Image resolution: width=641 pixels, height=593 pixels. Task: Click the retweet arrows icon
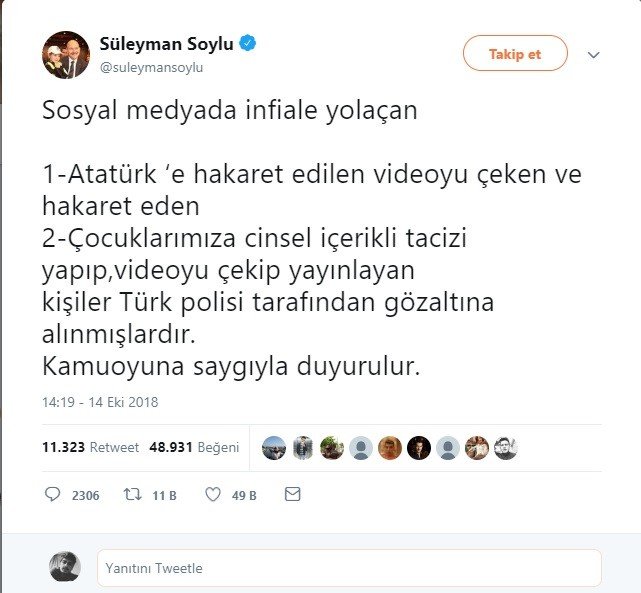[x=132, y=495]
